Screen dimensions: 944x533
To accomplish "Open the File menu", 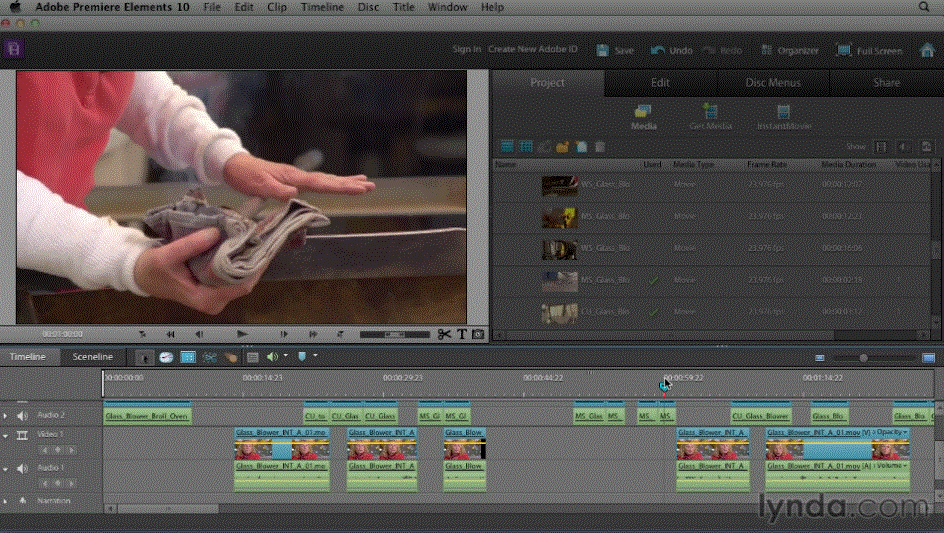I will click(x=212, y=7).
